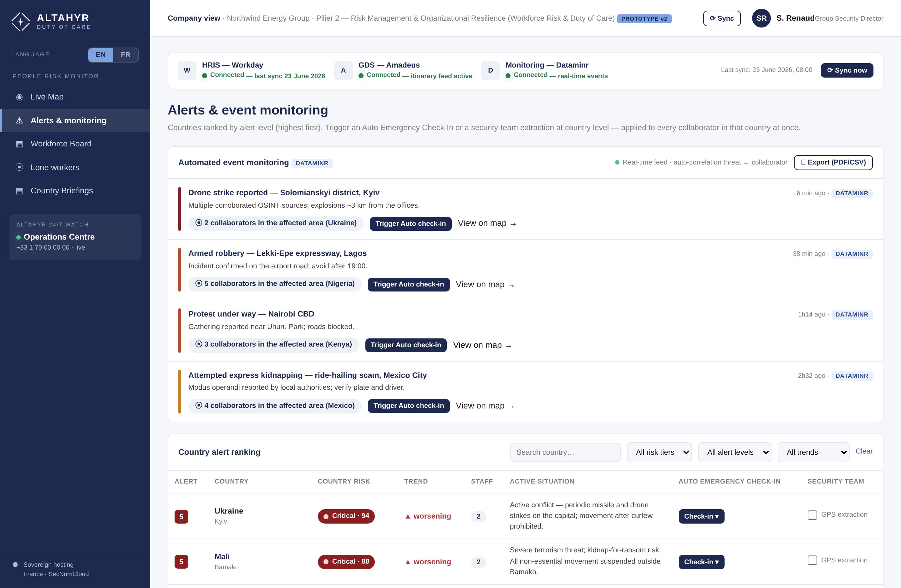
Task: Clear the country ranking filters
Action: point(864,451)
